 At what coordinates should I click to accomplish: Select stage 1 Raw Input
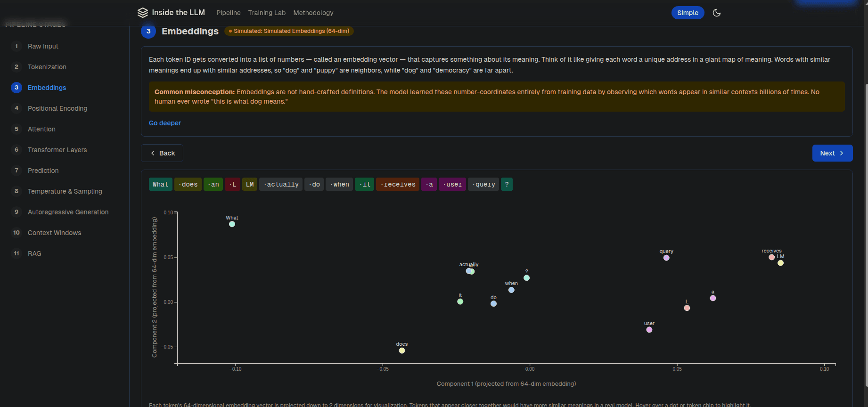click(65, 46)
